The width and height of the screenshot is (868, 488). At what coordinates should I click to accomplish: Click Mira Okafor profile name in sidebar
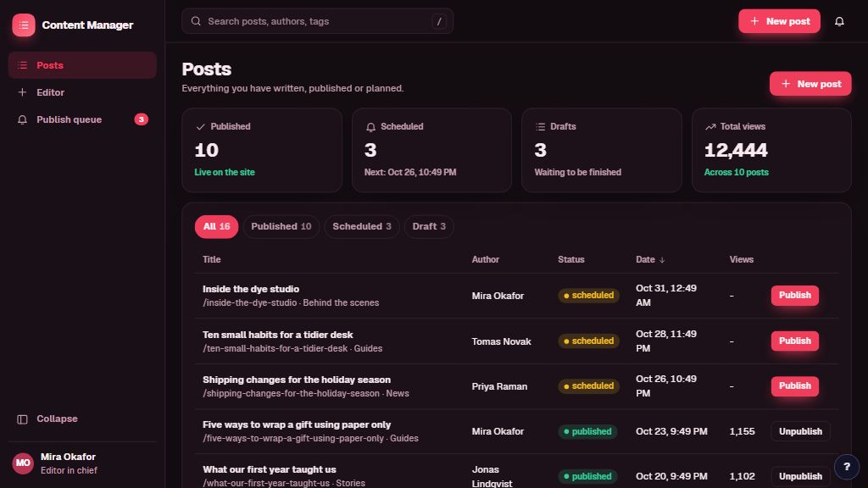point(68,457)
